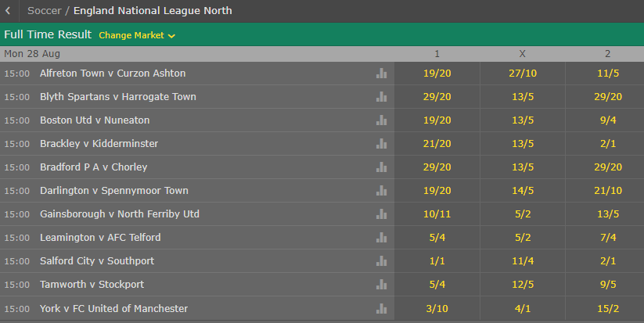Choose 14/5 draw for Darlington match
The image size is (644, 323).
coord(523,191)
